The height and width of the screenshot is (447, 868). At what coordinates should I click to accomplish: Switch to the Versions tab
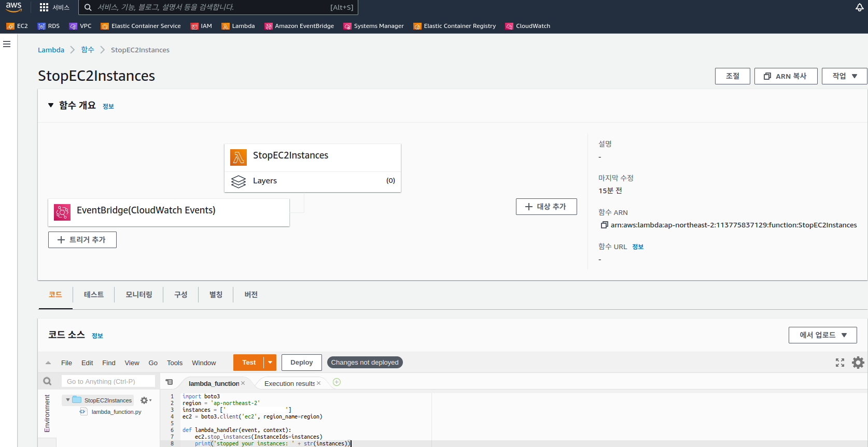[x=251, y=295]
